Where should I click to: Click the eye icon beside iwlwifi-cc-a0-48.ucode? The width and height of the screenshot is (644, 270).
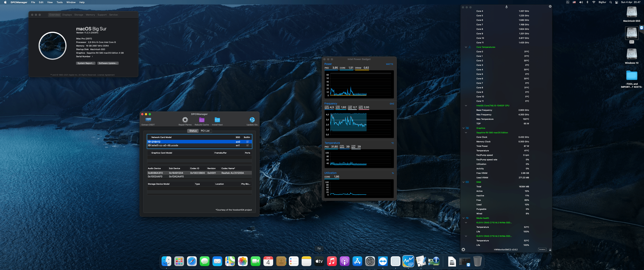click(149, 145)
